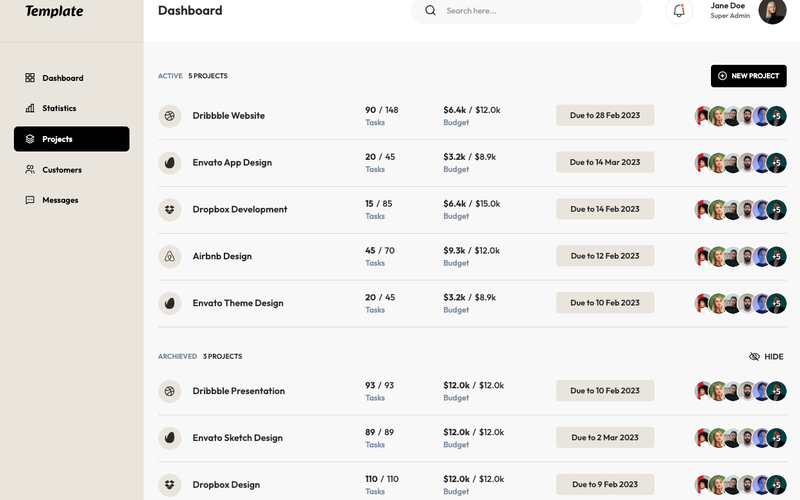This screenshot has width=800, height=500.
Task: Click the Envato Theme Design icon
Action: (x=170, y=304)
